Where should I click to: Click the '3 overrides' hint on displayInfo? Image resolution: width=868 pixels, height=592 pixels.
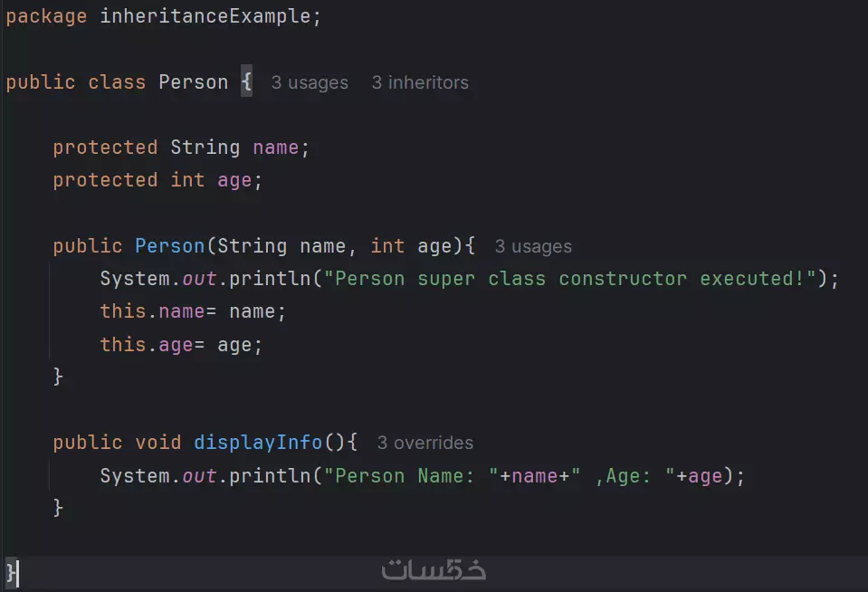pos(424,443)
